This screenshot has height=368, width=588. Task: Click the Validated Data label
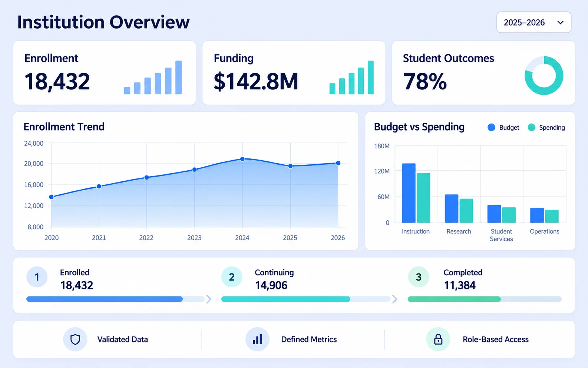tap(123, 339)
